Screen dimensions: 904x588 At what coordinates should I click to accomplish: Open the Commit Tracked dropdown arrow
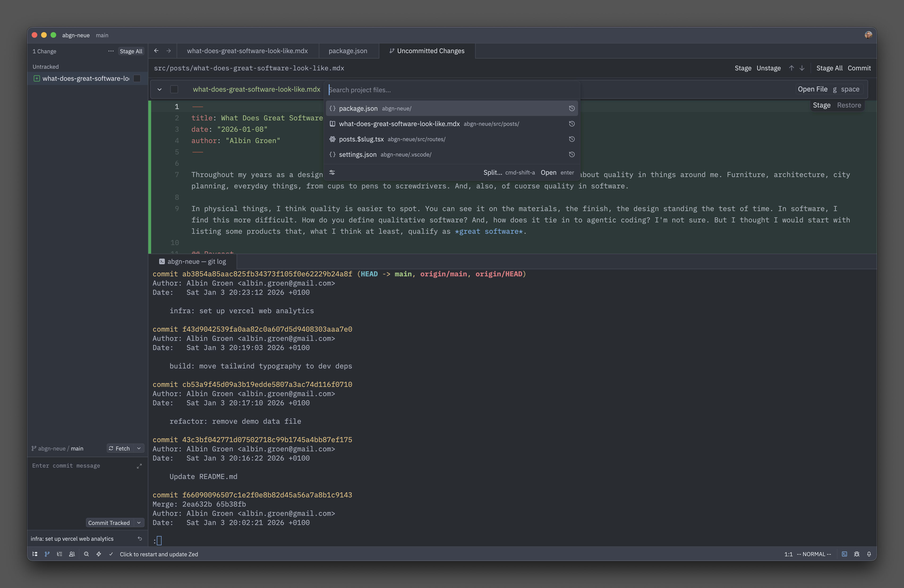(x=139, y=523)
